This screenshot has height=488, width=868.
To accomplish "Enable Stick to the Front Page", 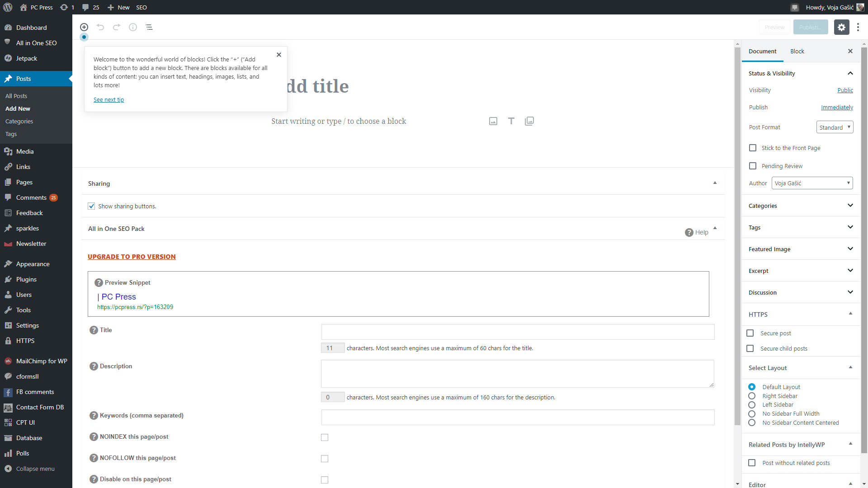I will point(753,148).
